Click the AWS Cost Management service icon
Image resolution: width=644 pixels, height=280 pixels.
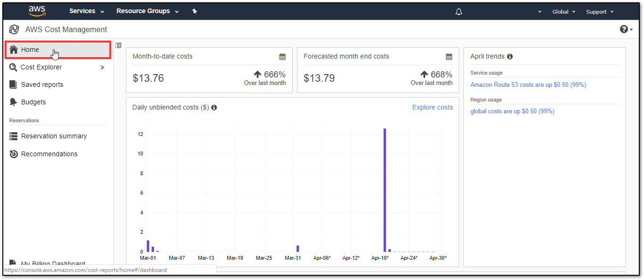point(14,29)
